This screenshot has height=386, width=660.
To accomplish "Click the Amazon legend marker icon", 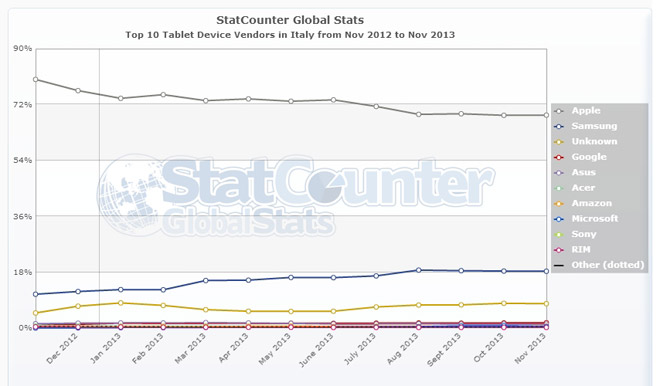I will 559,204.
